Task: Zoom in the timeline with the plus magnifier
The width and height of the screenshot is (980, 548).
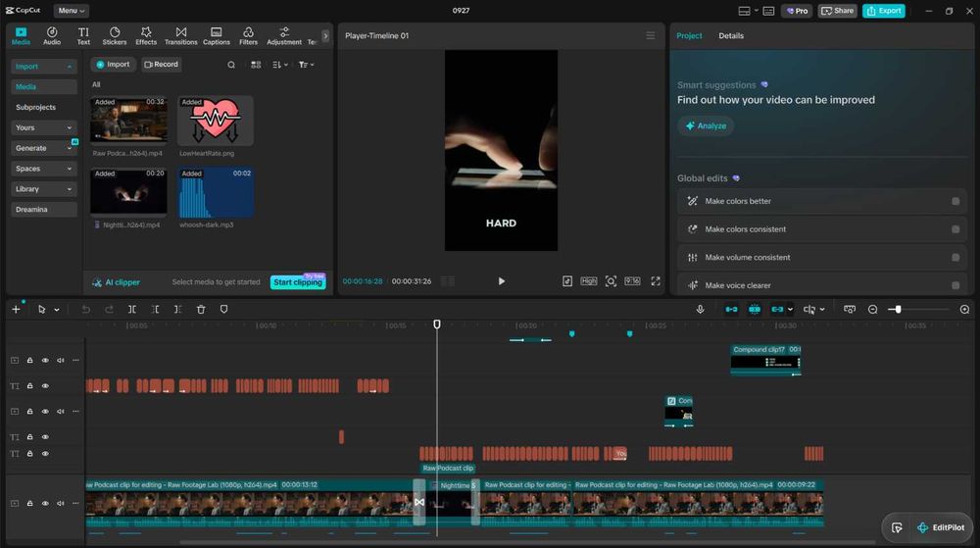Action: (x=964, y=310)
